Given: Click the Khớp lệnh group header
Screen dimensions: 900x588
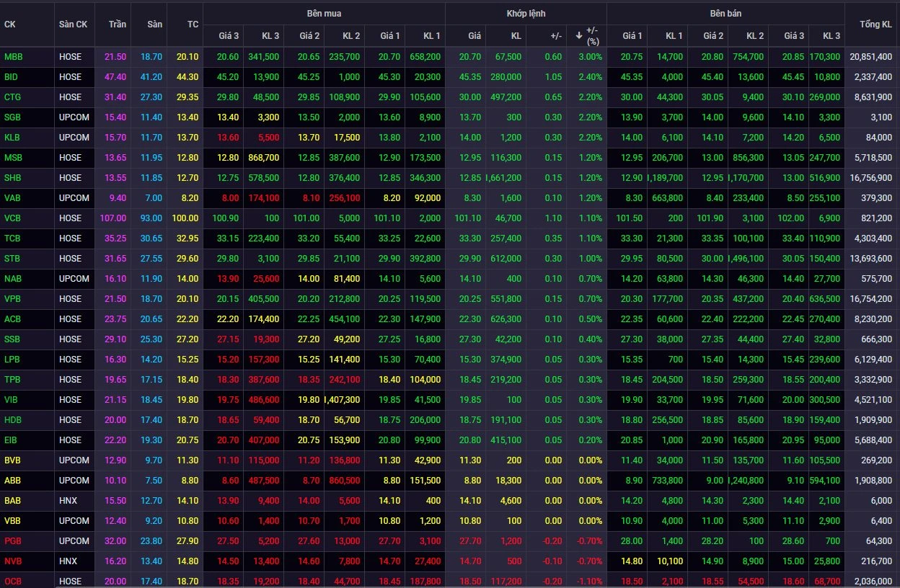Looking at the screenshot, I should [526, 14].
